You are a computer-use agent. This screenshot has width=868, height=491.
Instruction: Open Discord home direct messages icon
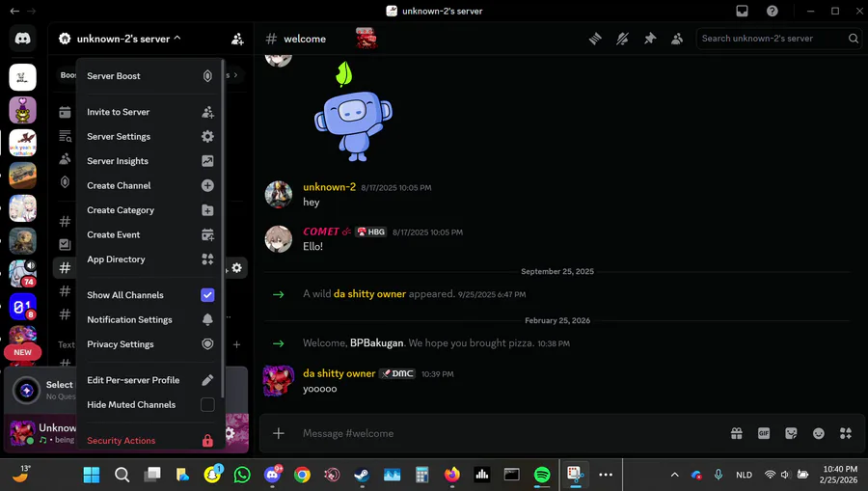click(x=23, y=39)
